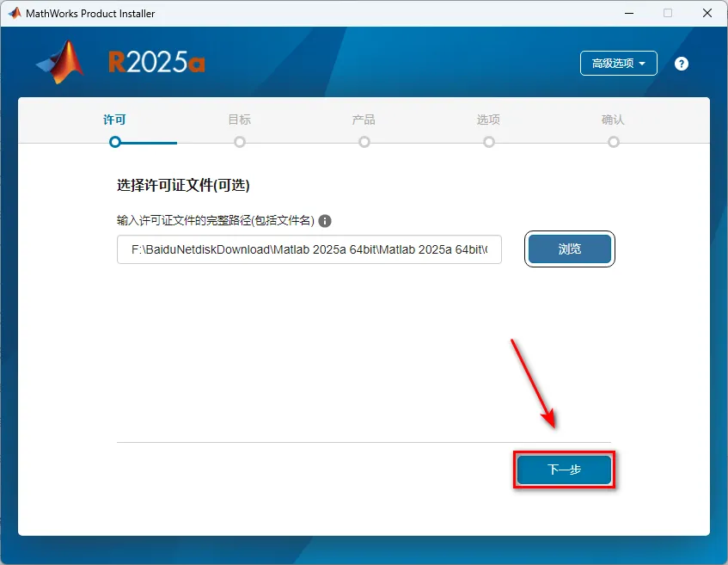Screen dimensions: 728x565
Task: Select the 确认 step tab
Action: (x=613, y=120)
